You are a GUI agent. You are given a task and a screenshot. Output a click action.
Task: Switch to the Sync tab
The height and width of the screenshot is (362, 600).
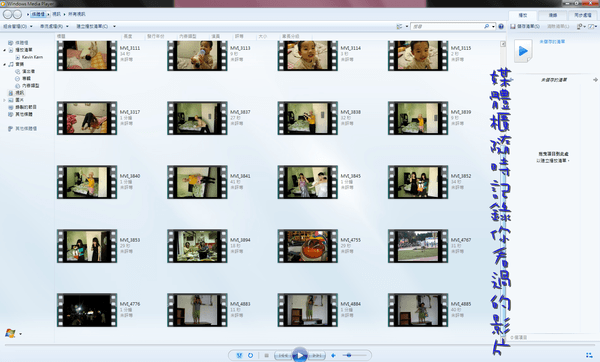click(582, 15)
